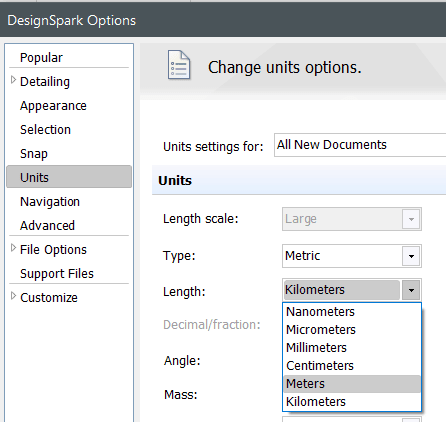Choose Micrometers from the Length list

point(352,330)
